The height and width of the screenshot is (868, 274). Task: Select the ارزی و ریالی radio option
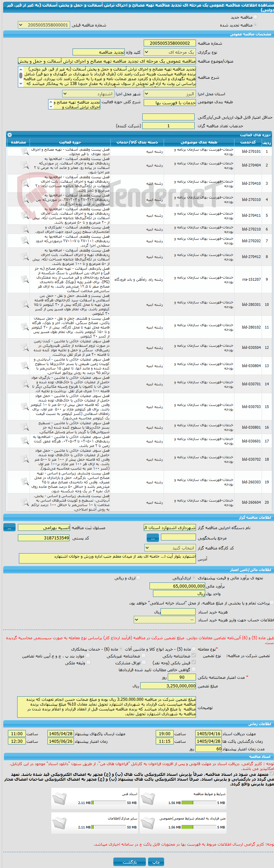tap(139, 578)
